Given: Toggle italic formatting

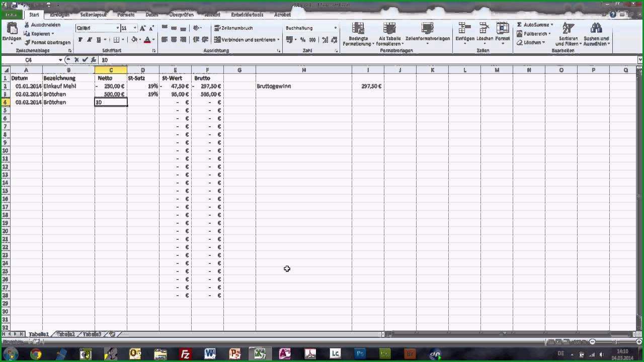Looking at the screenshot, I should coord(89,40).
